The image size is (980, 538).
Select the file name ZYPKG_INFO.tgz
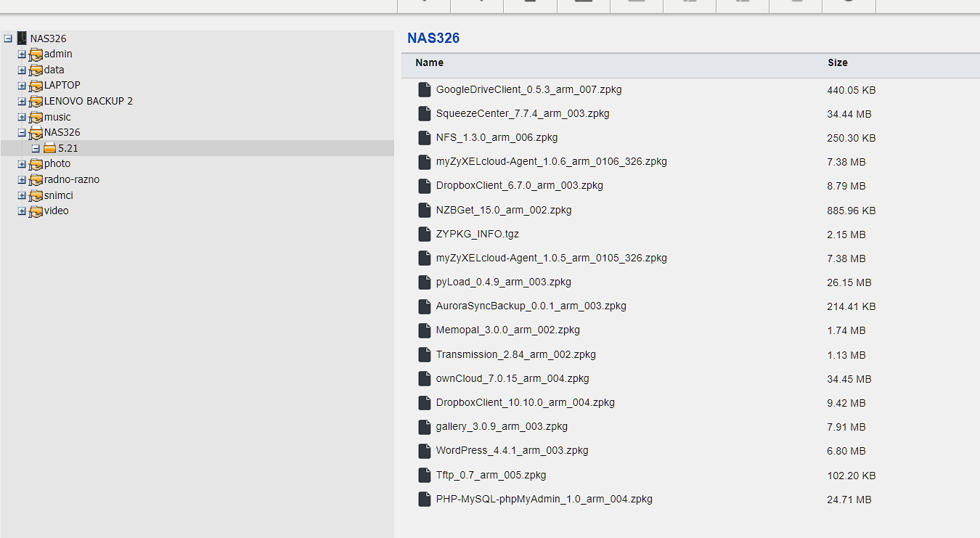click(x=478, y=234)
